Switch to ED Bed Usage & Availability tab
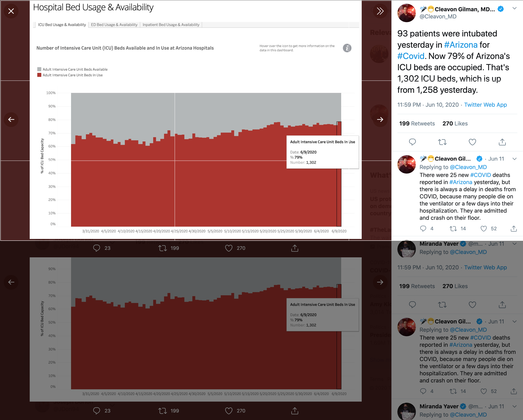Viewport: 523px width, 420px height. [x=114, y=25]
